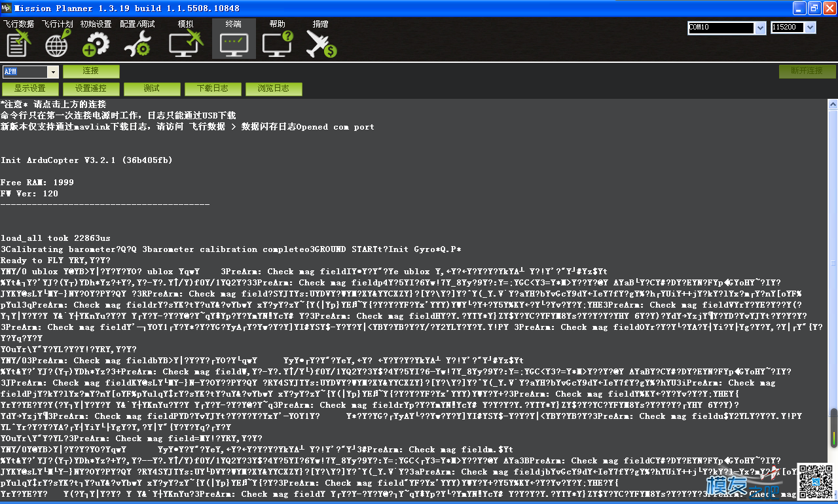Viewport: 838px width, 504px height.
Task: Click the 下载日志 download logs button
Action: 213,88
